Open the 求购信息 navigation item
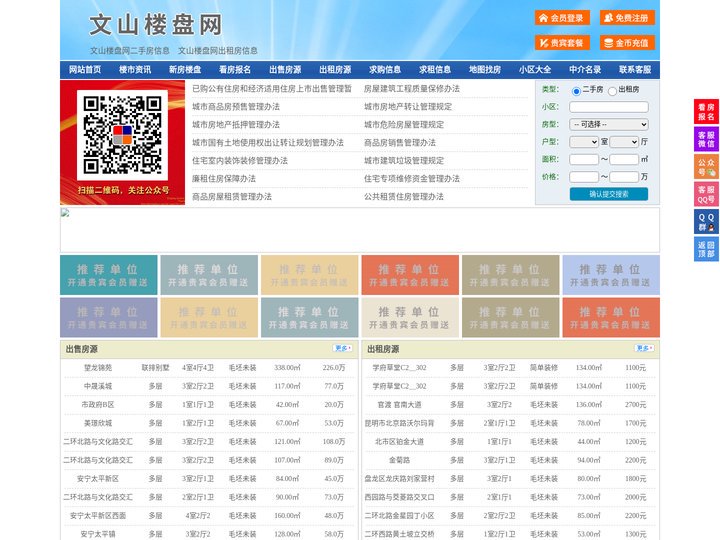 click(385, 70)
